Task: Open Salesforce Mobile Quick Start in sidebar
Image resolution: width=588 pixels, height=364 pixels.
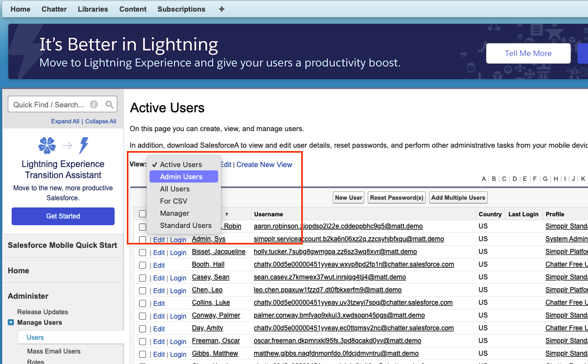Action: [63, 245]
